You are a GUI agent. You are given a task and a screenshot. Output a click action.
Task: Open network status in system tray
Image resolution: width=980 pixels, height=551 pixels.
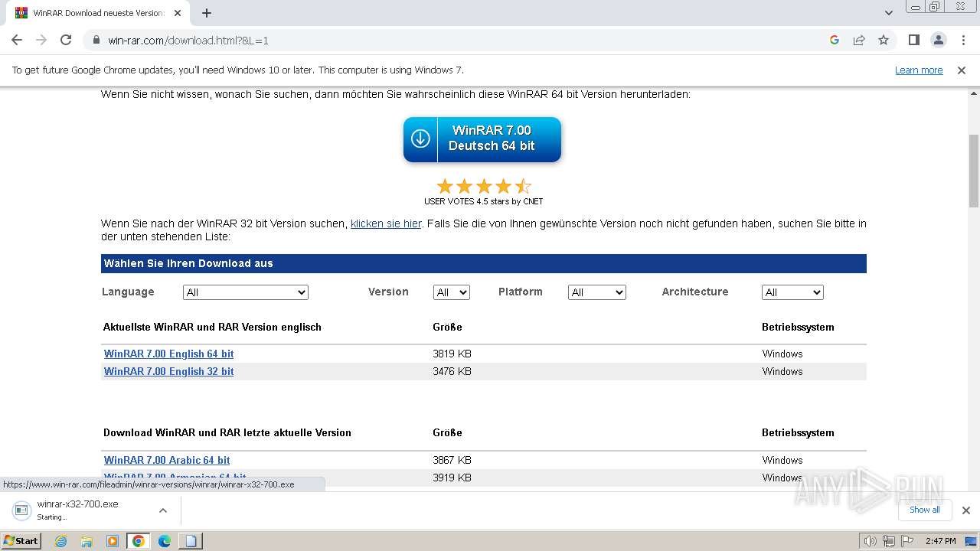(x=889, y=541)
